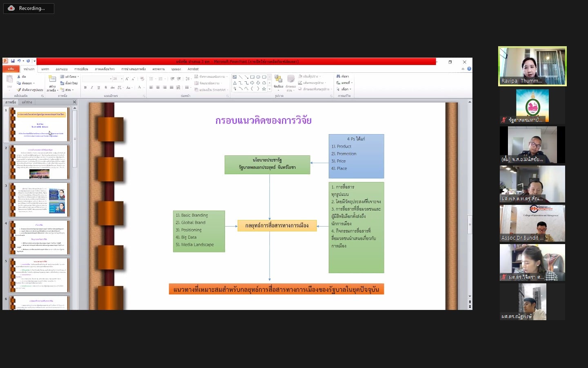Screen dimensions: 588x368
Task: Click the scissors Cut icon
Action: coord(19,76)
